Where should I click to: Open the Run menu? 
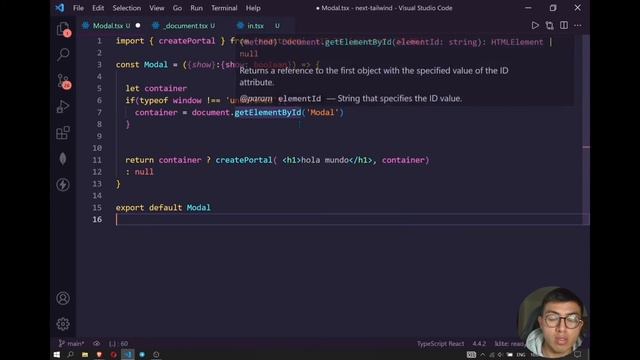(196, 8)
